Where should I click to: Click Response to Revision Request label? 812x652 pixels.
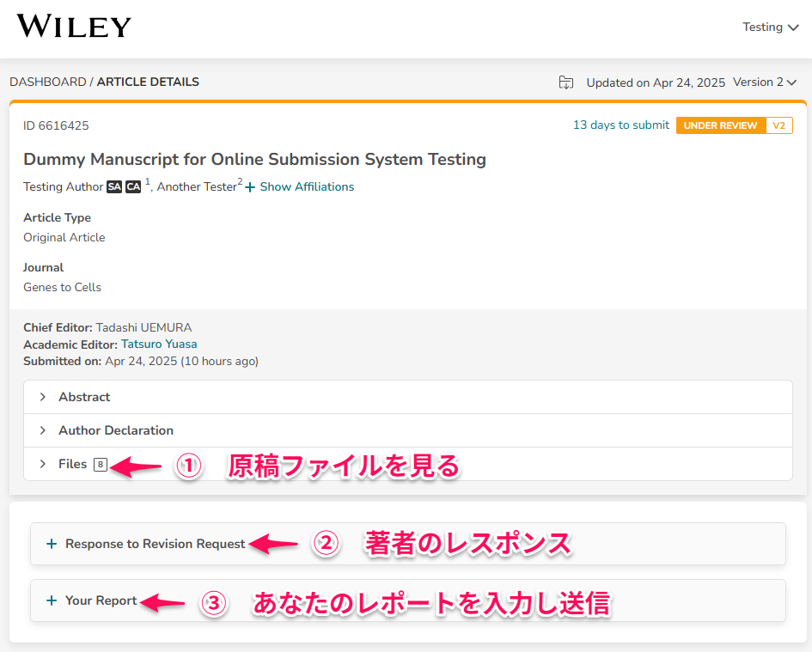pyautogui.click(x=155, y=544)
